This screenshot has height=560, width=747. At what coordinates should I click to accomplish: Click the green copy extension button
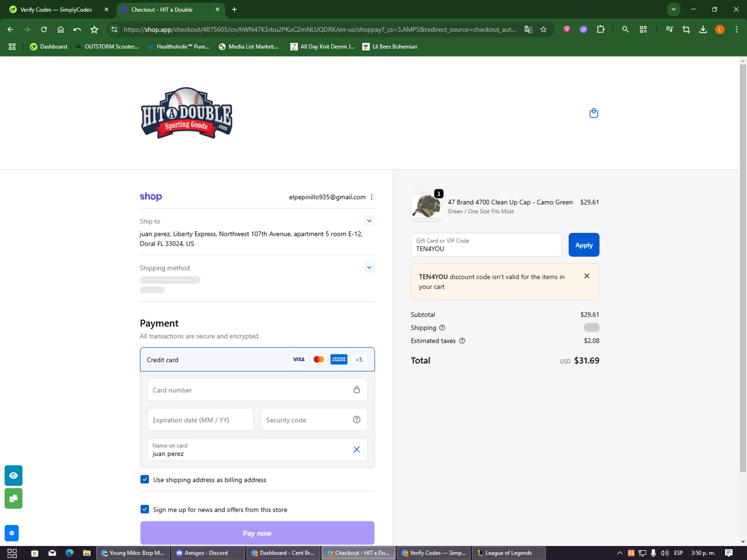[x=13, y=498]
